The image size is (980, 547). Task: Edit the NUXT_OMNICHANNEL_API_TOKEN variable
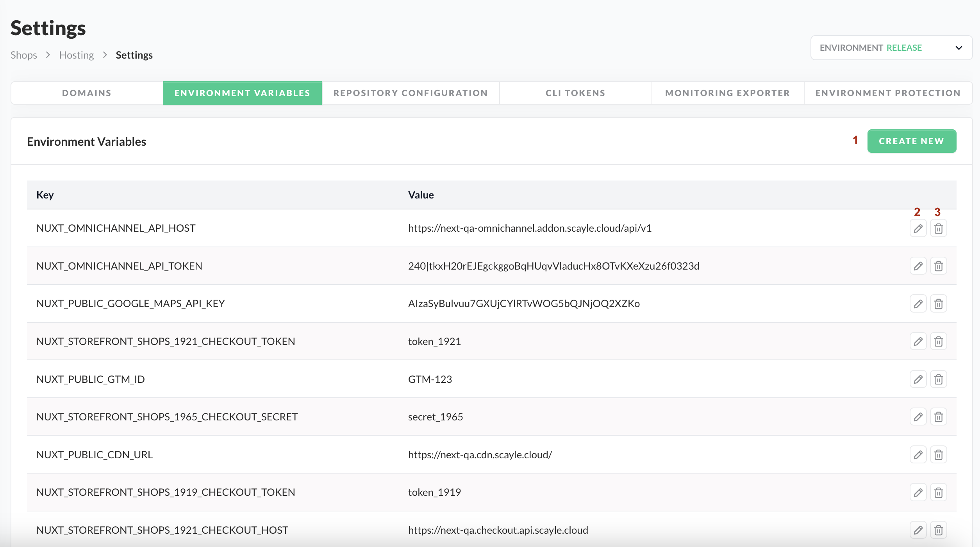click(x=918, y=266)
